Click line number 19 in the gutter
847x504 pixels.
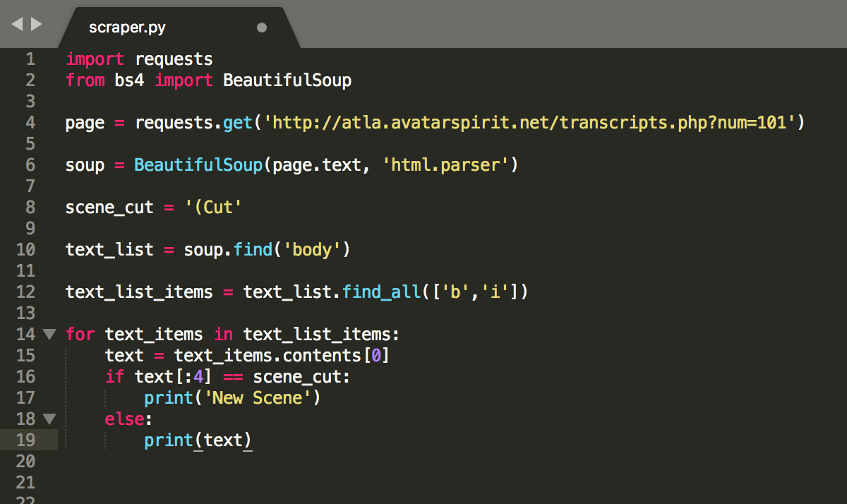click(x=25, y=440)
